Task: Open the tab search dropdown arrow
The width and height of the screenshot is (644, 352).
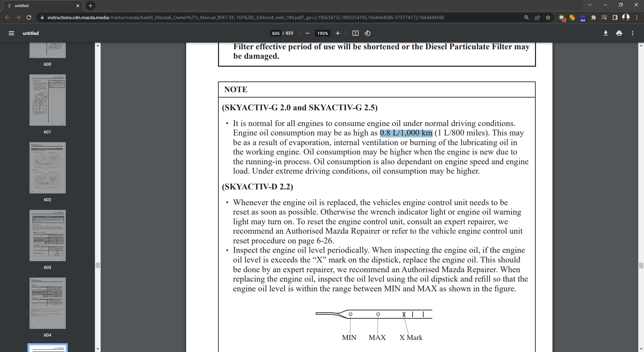Action: [590, 5]
